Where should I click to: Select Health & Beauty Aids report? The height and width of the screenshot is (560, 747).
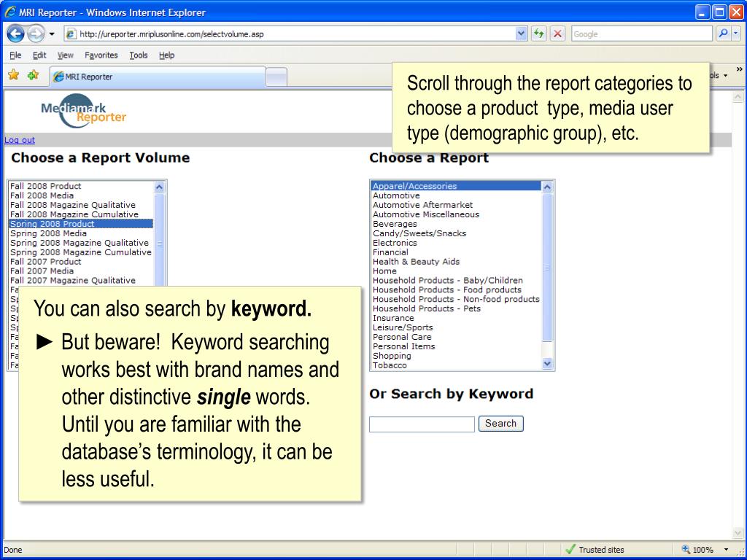click(457, 262)
